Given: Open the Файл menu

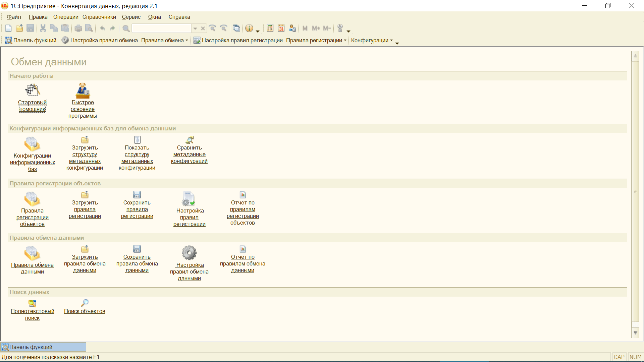Looking at the screenshot, I should (14, 17).
